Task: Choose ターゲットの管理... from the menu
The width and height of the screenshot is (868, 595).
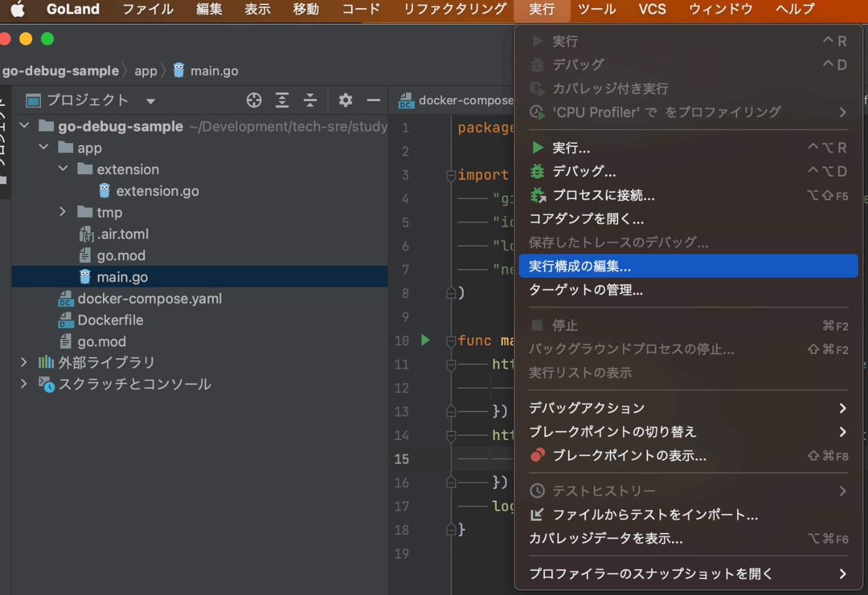Action: coord(688,289)
